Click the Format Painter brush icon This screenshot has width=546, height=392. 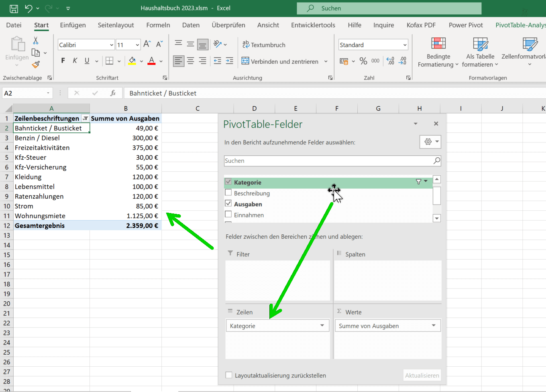coord(36,65)
